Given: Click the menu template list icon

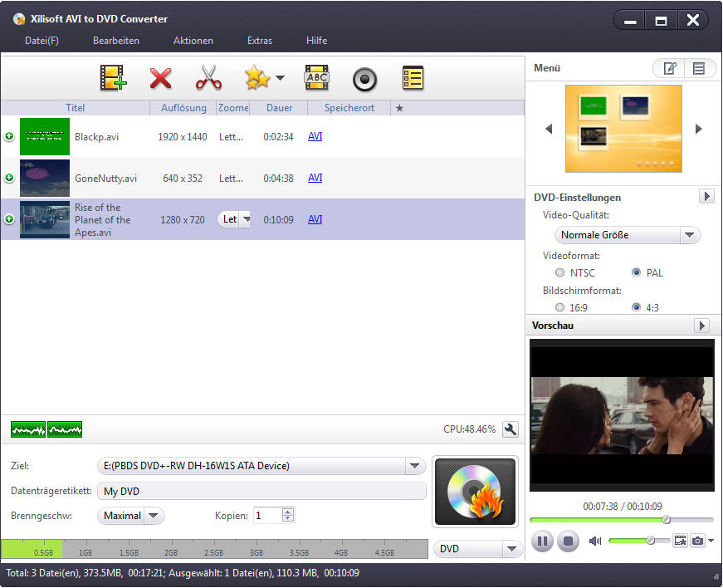Looking at the screenshot, I should coord(699,69).
